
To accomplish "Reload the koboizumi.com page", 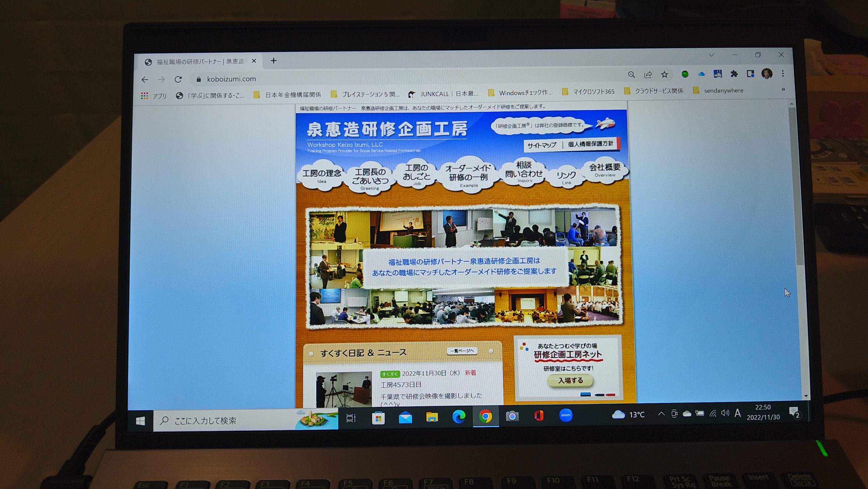I will [x=178, y=79].
